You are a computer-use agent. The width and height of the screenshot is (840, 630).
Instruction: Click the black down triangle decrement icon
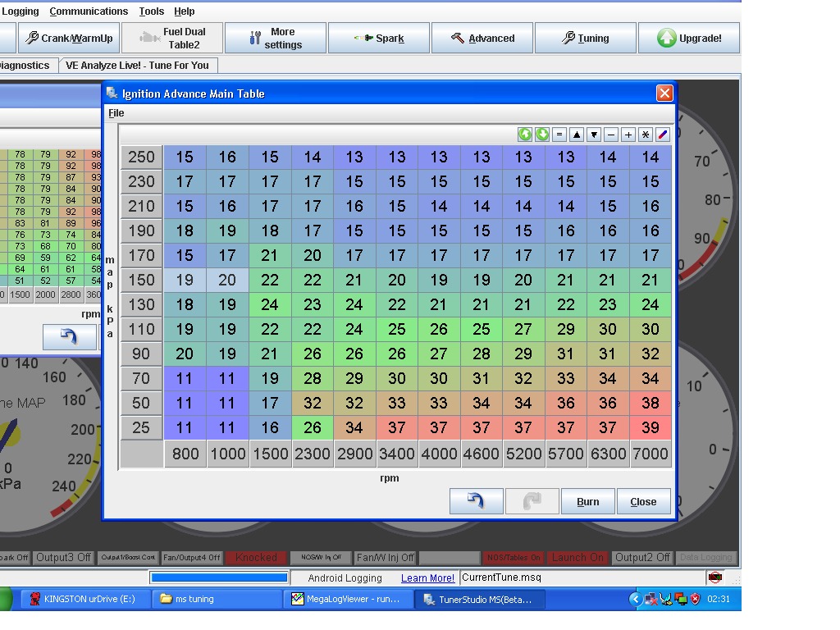click(x=594, y=135)
